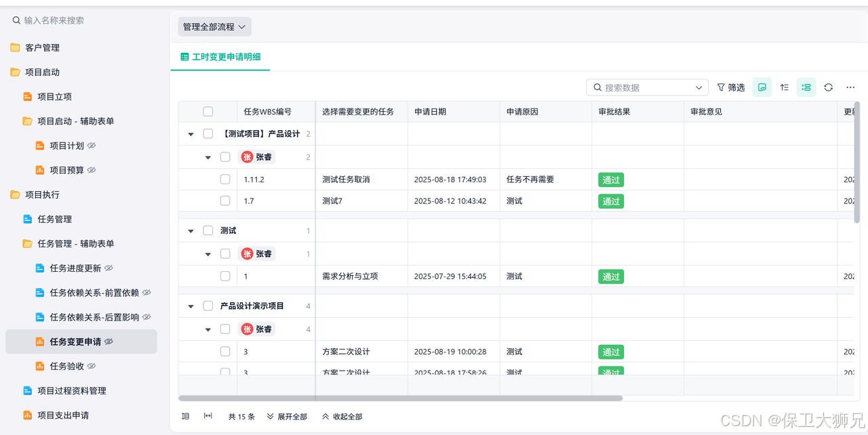The height and width of the screenshot is (435, 868).
Task: Click the sort-order icon in the toolbar
Action: coord(785,87)
